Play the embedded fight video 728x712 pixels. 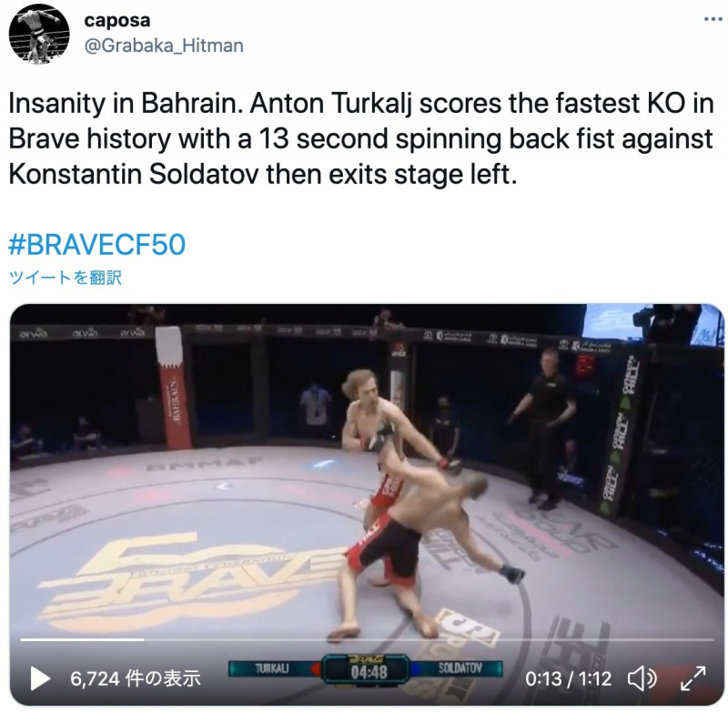click(40, 678)
